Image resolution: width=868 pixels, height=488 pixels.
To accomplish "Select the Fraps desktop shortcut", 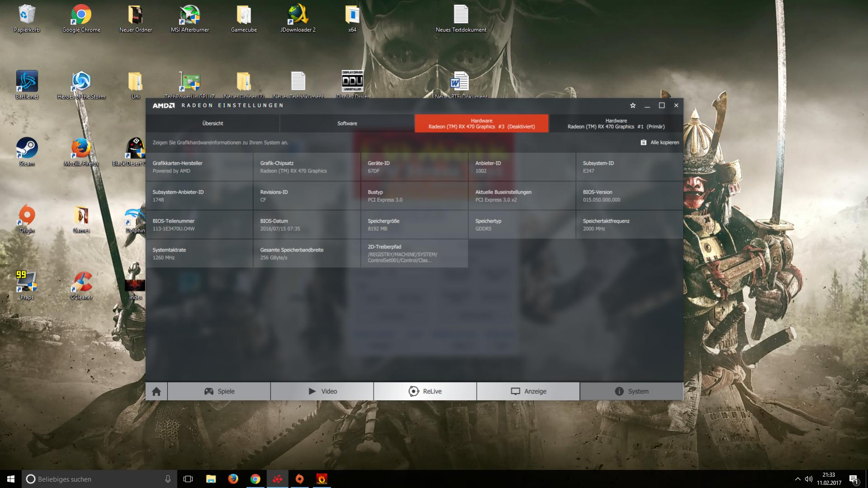I will point(27,286).
